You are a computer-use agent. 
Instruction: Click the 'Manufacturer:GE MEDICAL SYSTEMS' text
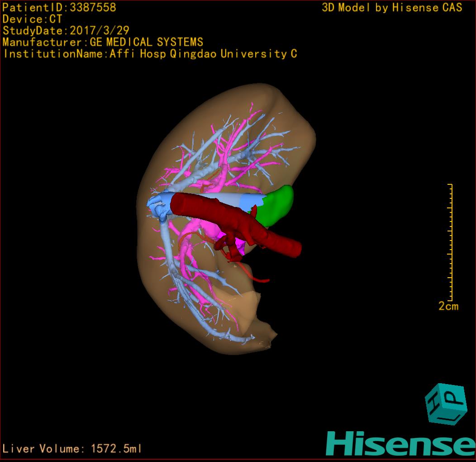[x=103, y=42]
